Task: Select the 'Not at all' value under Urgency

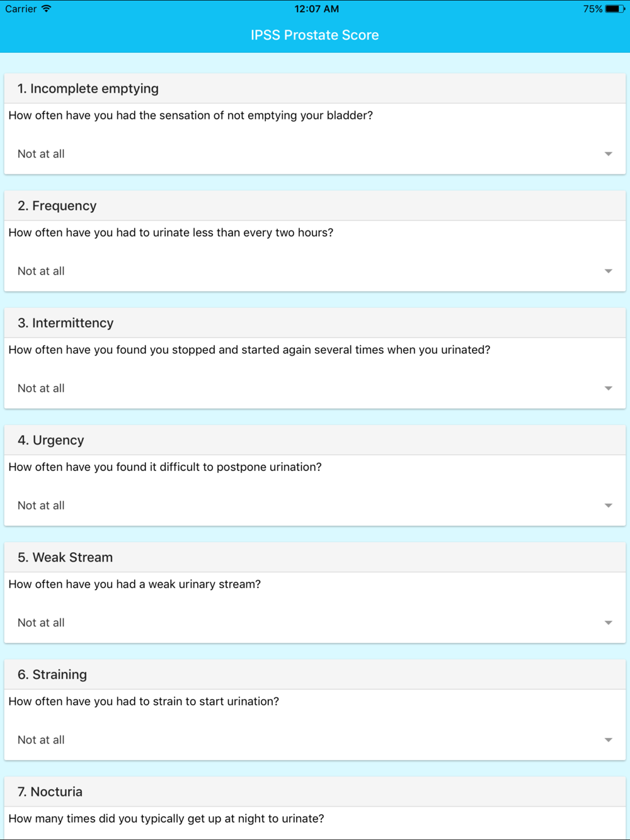Action: coord(41,505)
